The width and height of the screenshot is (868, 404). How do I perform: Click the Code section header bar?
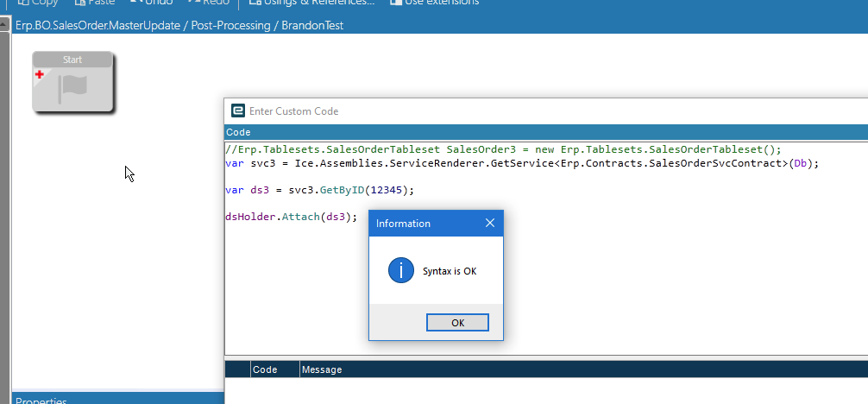point(546,132)
